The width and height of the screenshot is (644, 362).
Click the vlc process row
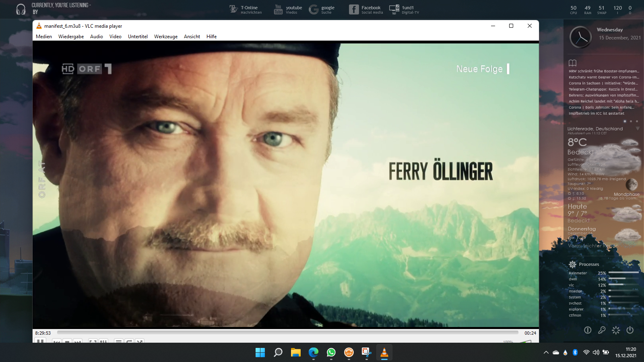point(604,285)
